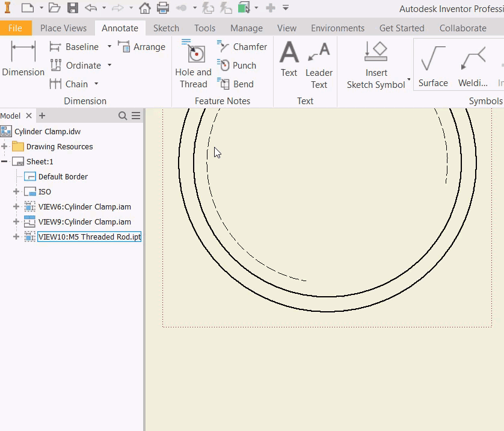The image size is (504, 431).
Task: Open the Chain dimension dropdown arrow
Action: 96,84
